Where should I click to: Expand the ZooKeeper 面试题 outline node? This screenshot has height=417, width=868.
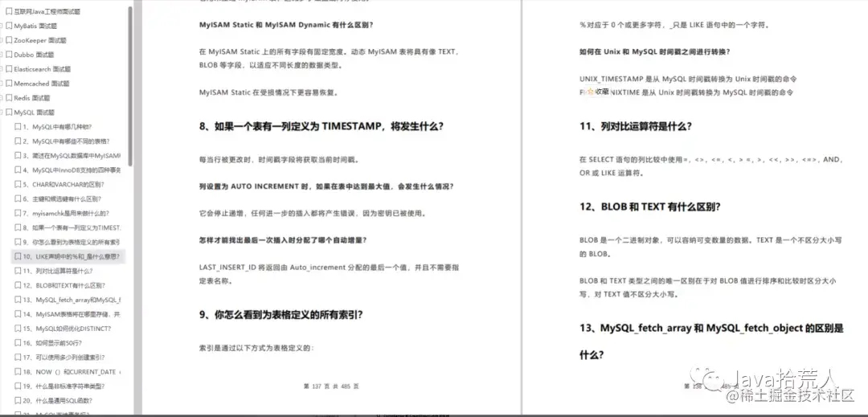coord(2,40)
